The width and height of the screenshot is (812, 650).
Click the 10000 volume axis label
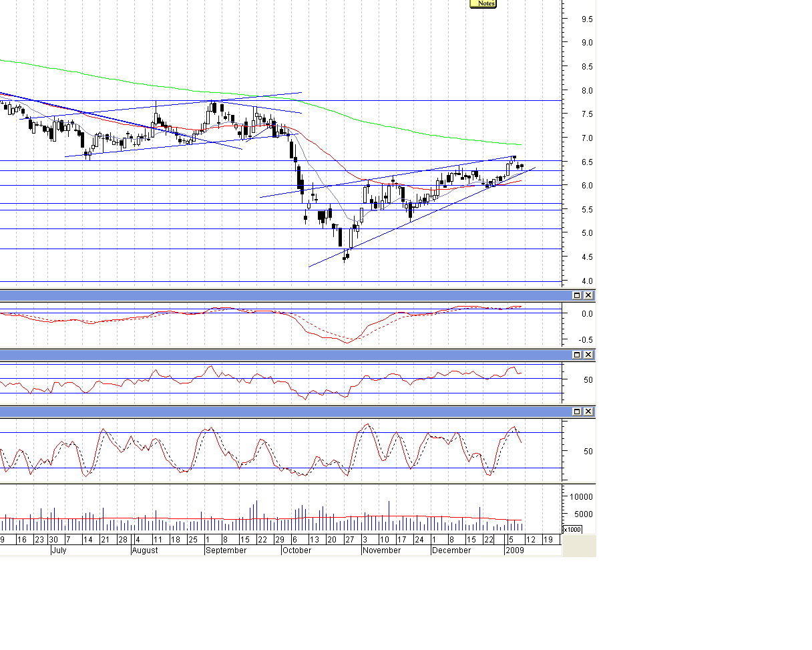click(x=580, y=496)
